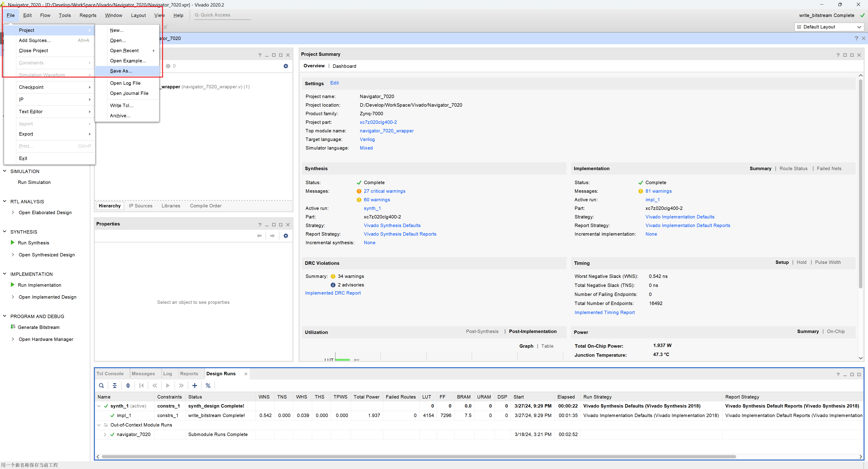Click reset-to-first-step icon in Design Runs
The image size is (868, 469).
(142, 385)
